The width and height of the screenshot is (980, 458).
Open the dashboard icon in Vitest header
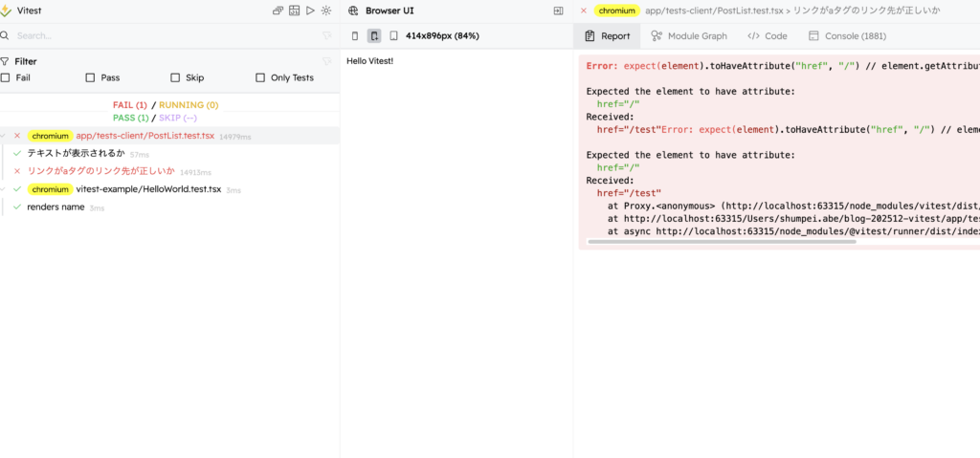pyautogui.click(x=294, y=11)
